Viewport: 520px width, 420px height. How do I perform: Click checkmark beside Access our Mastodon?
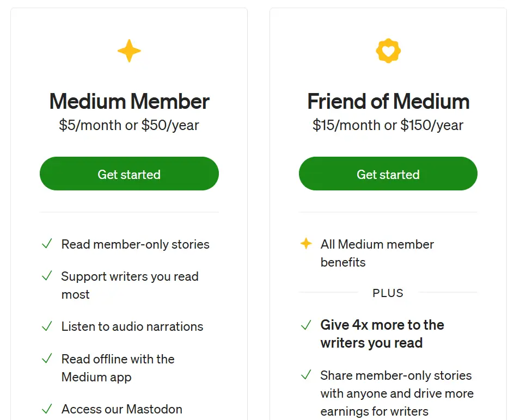(47, 409)
